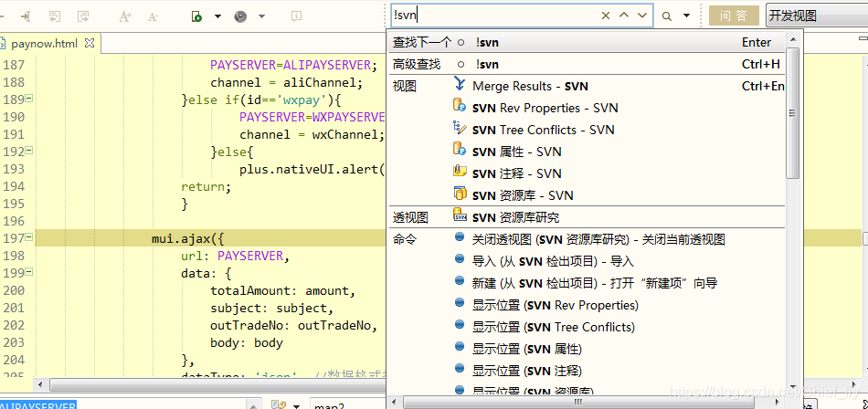This screenshot has height=409, width=868.
Task: Clear the search box with the X
Action: point(606,16)
